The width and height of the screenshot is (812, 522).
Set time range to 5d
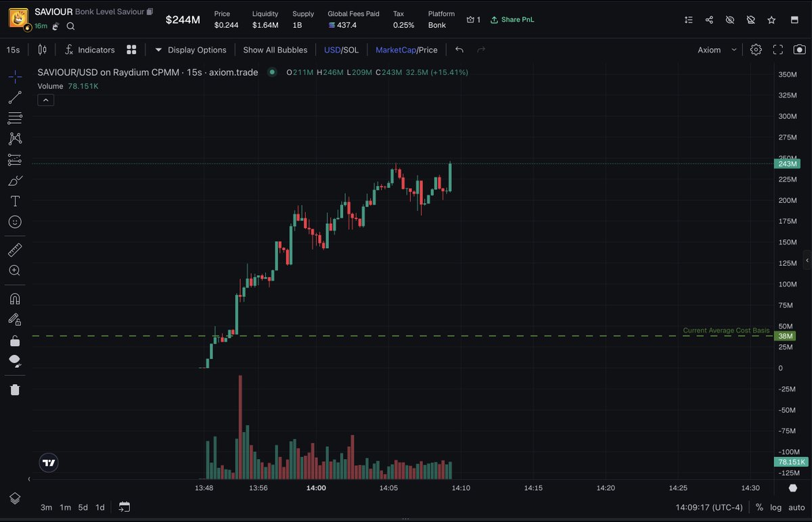pyautogui.click(x=83, y=507)
